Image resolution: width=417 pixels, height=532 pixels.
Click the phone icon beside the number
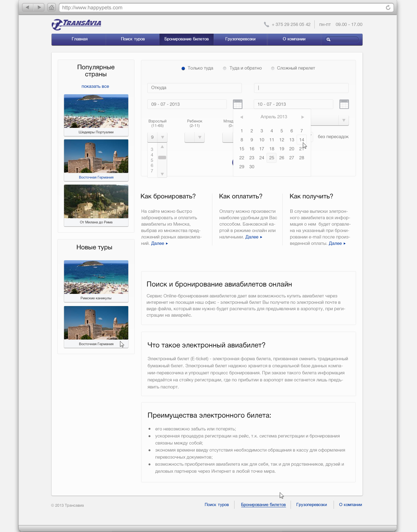pos(266,24)
